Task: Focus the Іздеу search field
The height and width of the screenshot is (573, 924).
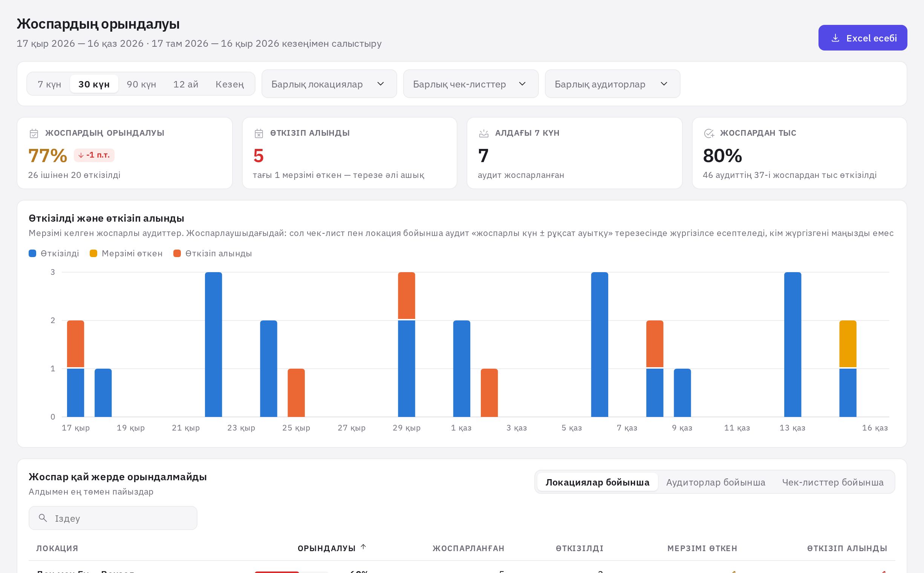Action: 113,518
